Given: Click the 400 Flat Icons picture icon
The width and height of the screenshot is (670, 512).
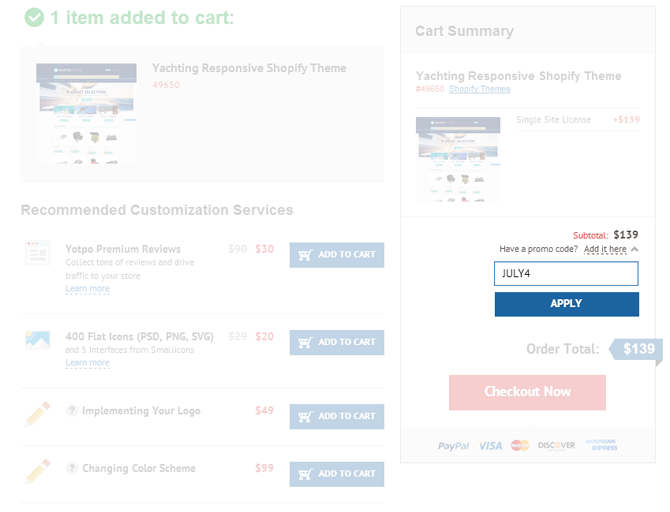Looking at the screenshot, I should tap(38, 339).
